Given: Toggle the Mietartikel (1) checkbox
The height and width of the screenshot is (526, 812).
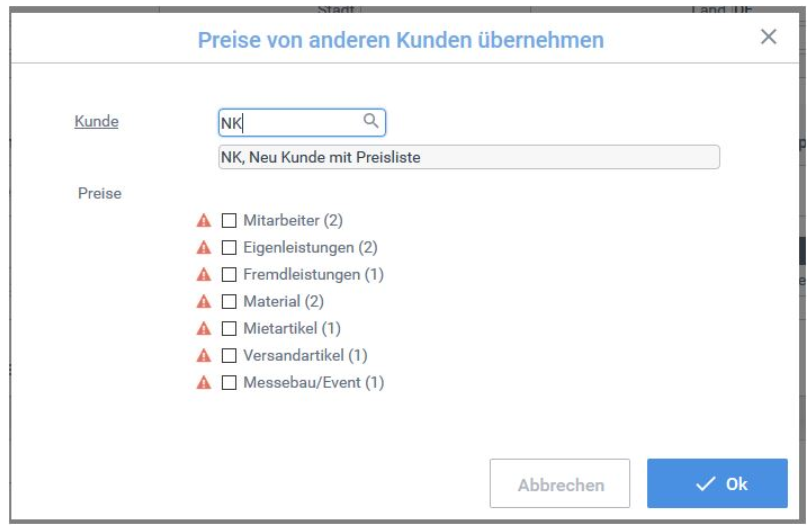Looking at the screenshot, I should click(x=229, y=328).
